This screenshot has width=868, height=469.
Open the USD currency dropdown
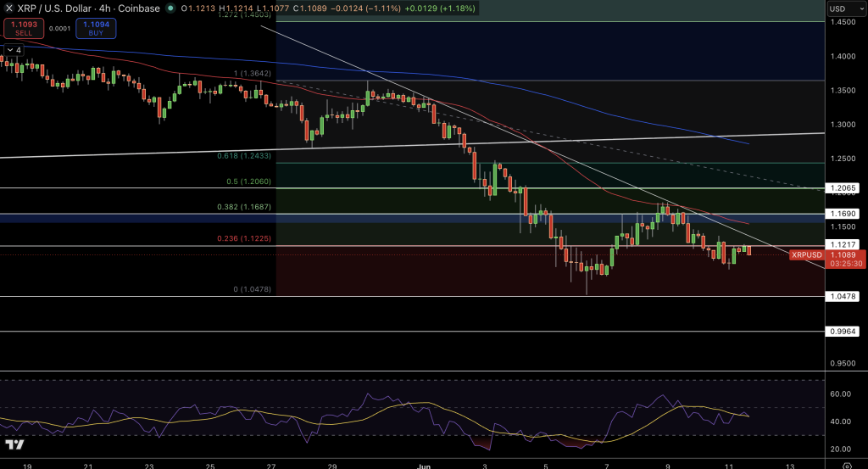[846, 8]
